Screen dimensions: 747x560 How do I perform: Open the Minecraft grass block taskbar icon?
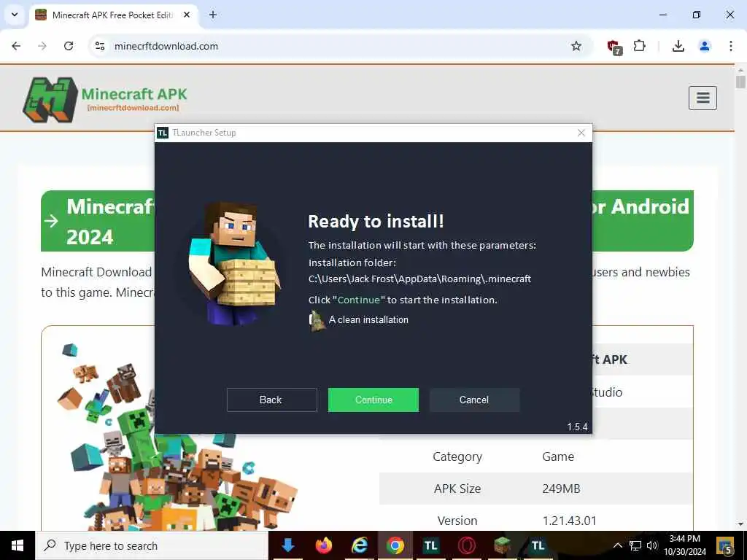click(502, 545)
